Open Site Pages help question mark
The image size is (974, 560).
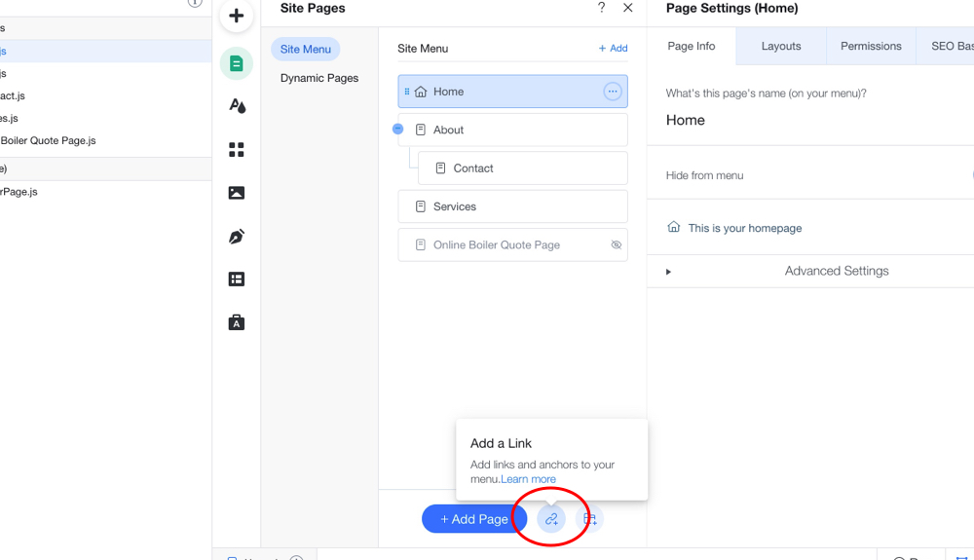tap(601, 8)
